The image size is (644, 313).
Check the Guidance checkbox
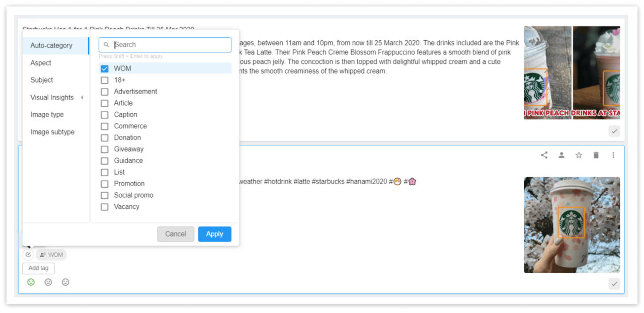click(105, 161)
